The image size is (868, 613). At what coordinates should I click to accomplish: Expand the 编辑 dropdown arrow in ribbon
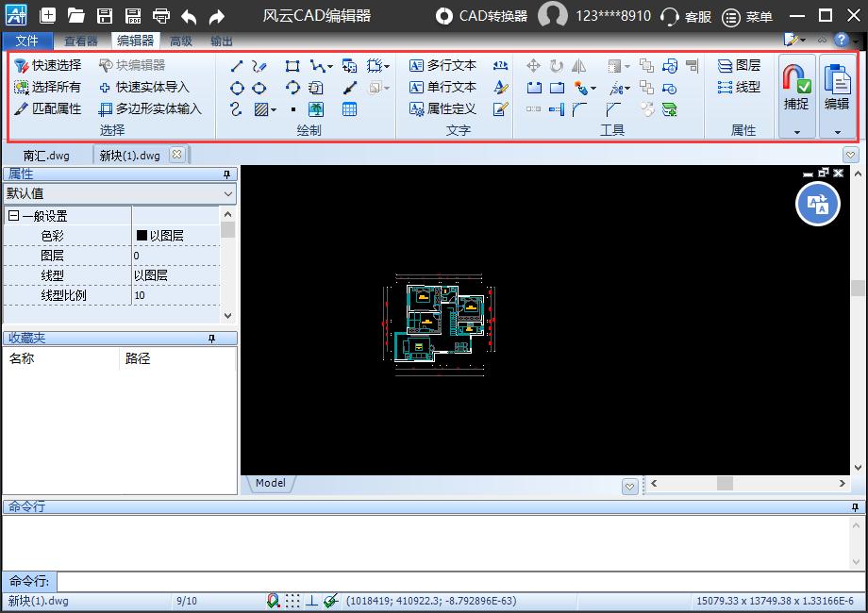pyautogui.click(x=837, y=132)
